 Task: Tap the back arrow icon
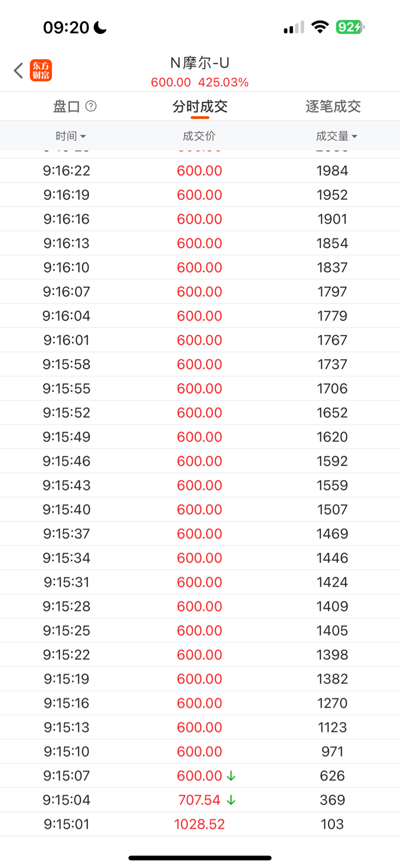tap(19, 70)
